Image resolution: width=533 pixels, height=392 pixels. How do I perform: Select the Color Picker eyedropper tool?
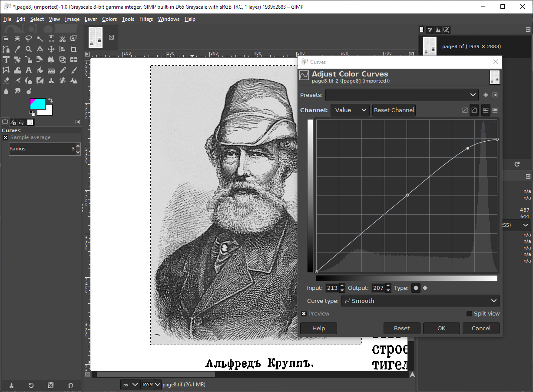point(17,49)
